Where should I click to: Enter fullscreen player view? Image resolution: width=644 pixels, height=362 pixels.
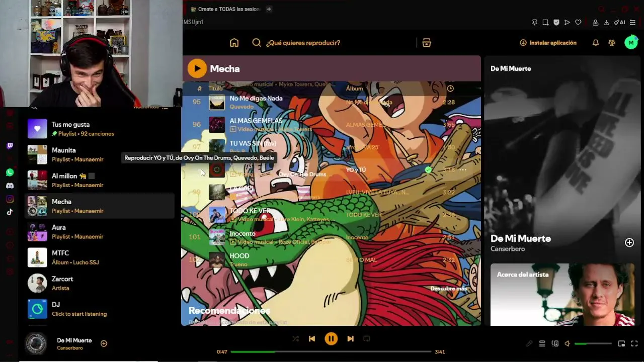[634, 344]
